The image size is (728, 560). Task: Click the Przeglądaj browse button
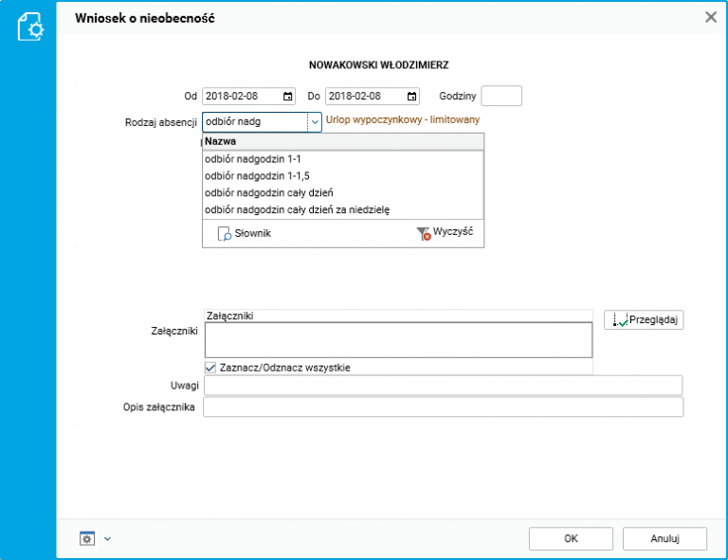pyautogui.click(x=644, y=319)
